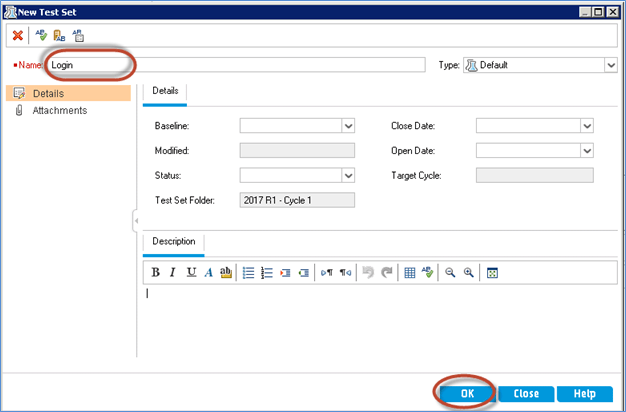Open the Type dropdown set to Default
The height and width of the screenshot is (412, 626).
click(x=610, y=65)
